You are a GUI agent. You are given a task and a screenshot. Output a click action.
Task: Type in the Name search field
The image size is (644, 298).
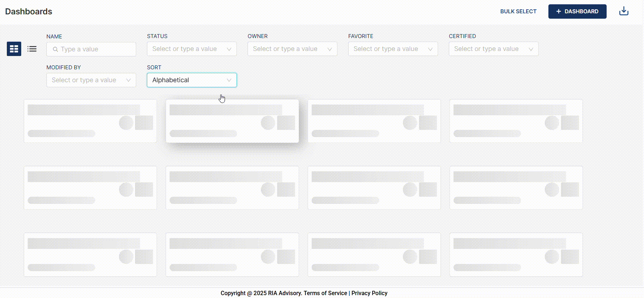click(x=95, y=49)
